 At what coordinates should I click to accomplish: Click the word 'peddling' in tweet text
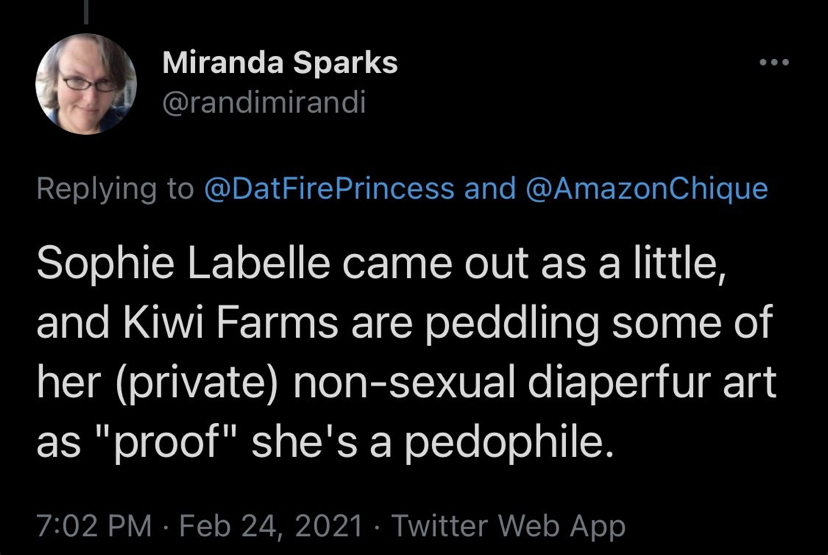point(512,324)
